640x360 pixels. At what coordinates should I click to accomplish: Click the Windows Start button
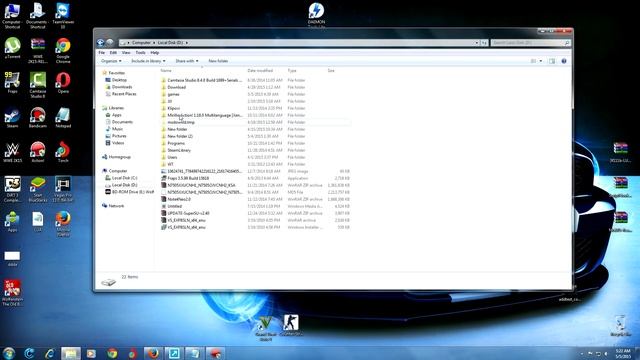click(9, 353)
